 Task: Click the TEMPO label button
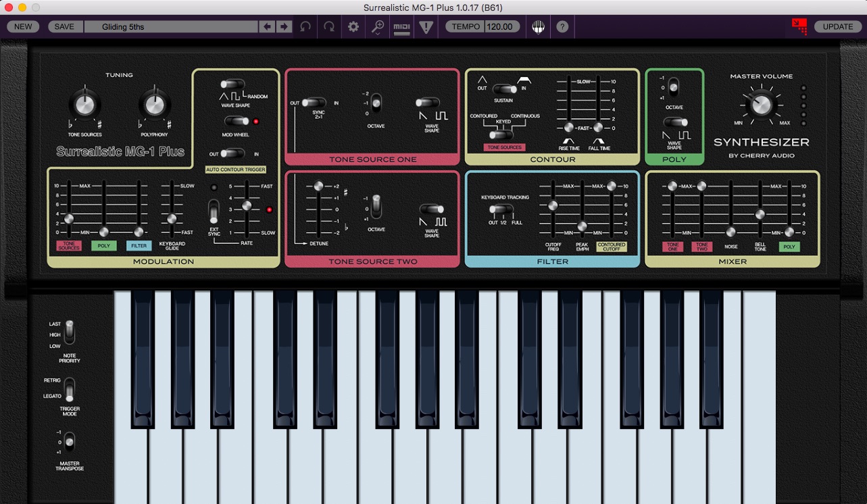pyautogui.click(x=466, y=27)
